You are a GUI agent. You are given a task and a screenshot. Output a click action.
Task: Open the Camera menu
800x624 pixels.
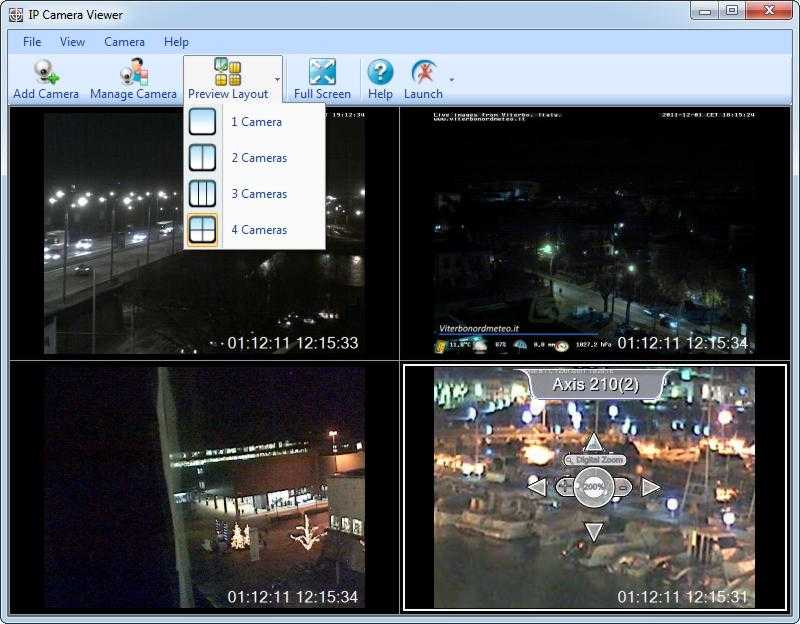tap(124, 42)
